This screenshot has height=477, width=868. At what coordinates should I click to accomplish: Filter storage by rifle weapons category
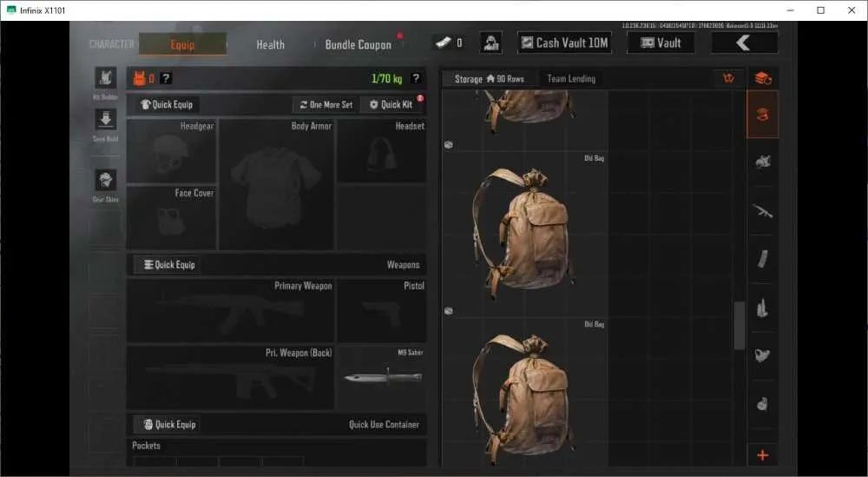pos(763,210)
